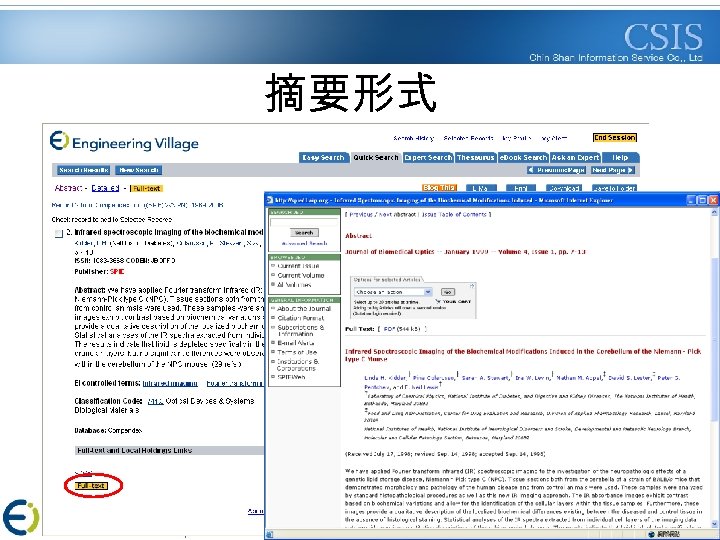Open the Ask an Expert tab
This screenshot has height=540, width=720.
(x=575, y=158)
